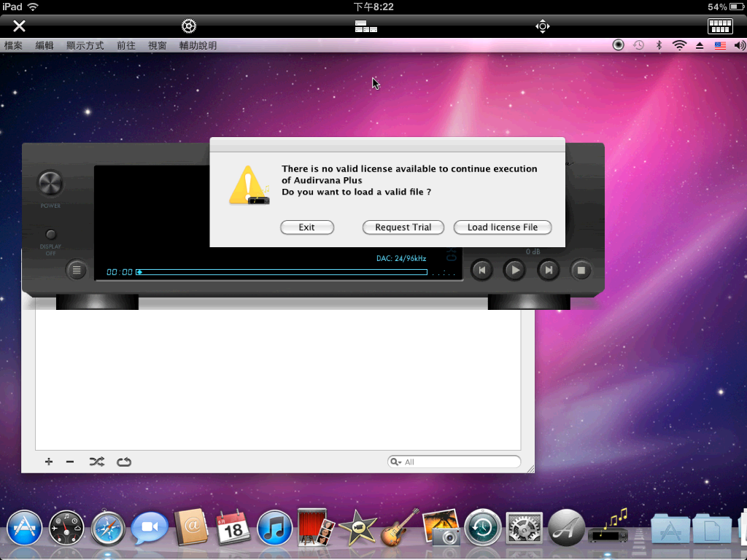Viewport: 747px width, 560px height.
Task: Click the volume speaker menu bar icon
Action: point(740,45)
